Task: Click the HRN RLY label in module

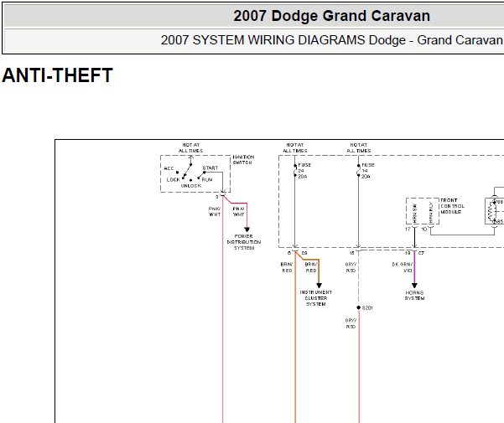Action: pyautogui.click(x=431, y=213)
